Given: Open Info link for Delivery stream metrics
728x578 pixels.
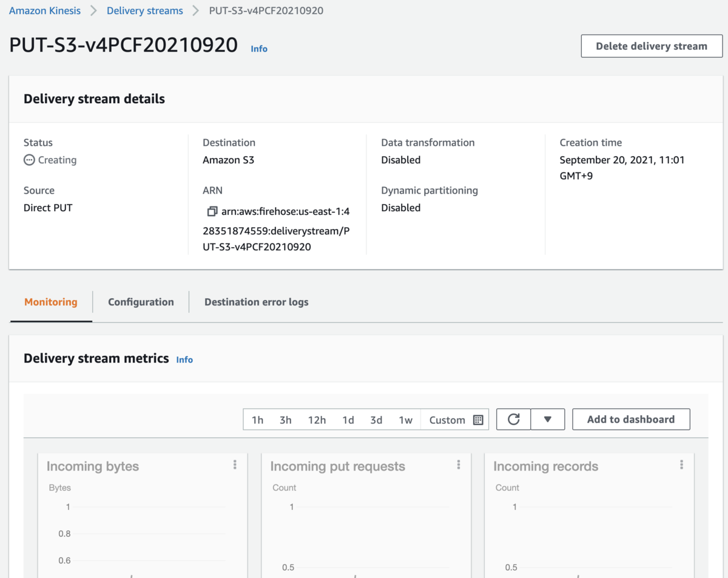Looking at the screenshot, I should 184,359.
